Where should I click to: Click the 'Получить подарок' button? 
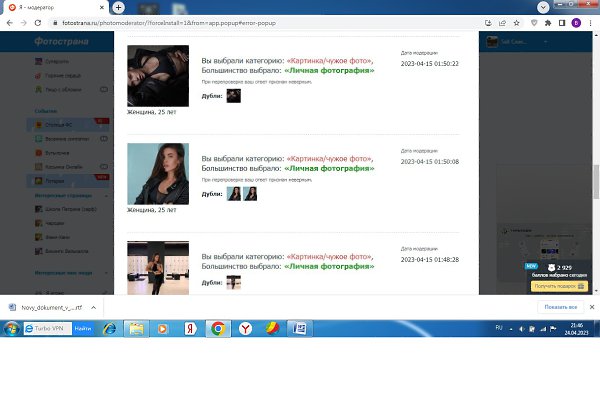[556, 286]
